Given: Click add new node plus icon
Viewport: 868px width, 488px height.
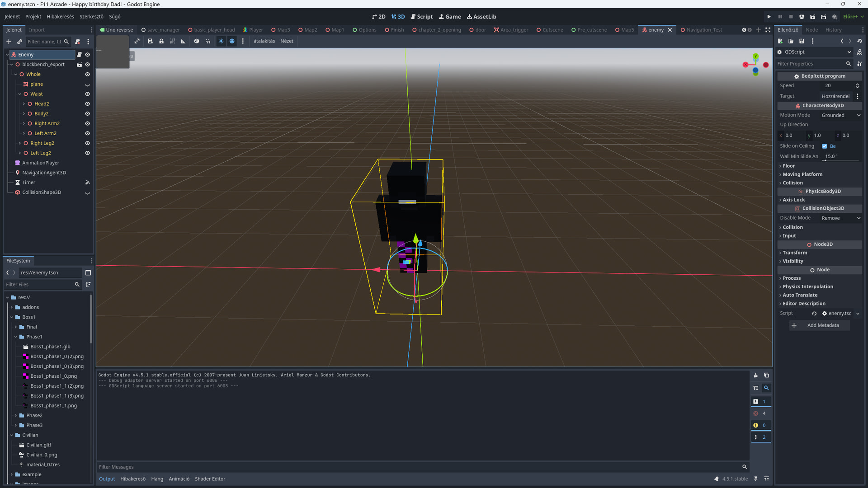Looking at the screenshot, I should [9, 42].
